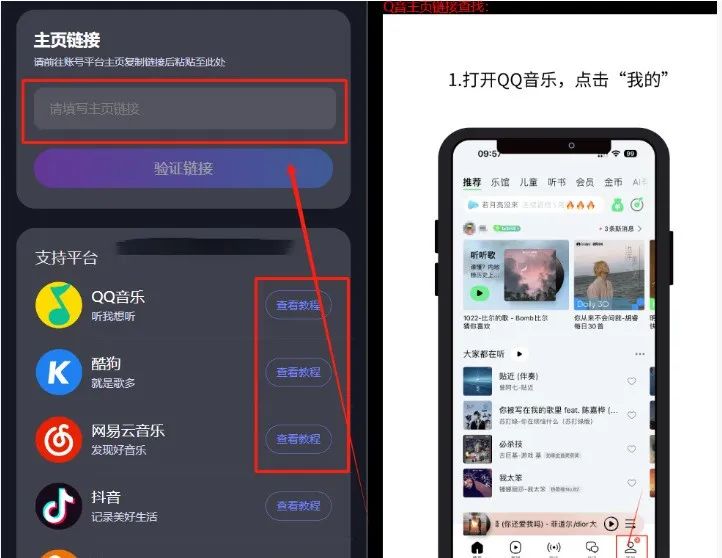The image size is (722, 558).
Task: Open 我太笨 album thumbnail
Action: (477, 483)
